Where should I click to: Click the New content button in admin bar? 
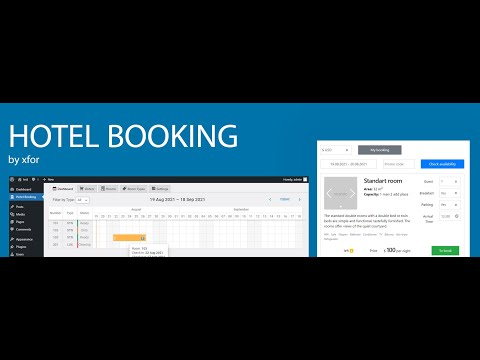[x=49, y=179]
